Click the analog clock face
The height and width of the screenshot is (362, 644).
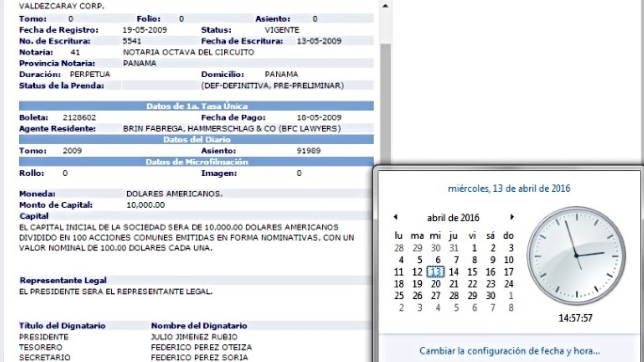point(576,256)
